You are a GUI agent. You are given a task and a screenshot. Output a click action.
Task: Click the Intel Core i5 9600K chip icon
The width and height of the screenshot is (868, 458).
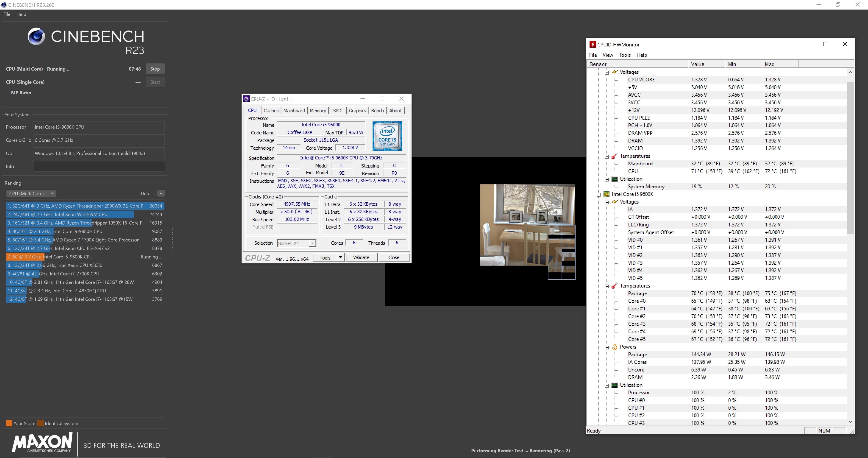pos(606,194)
